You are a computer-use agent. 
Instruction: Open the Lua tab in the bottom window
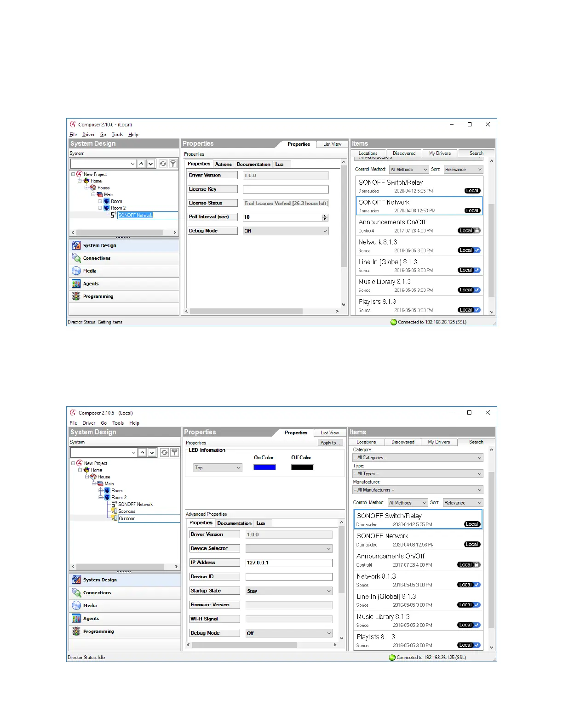tap(261, 523)
